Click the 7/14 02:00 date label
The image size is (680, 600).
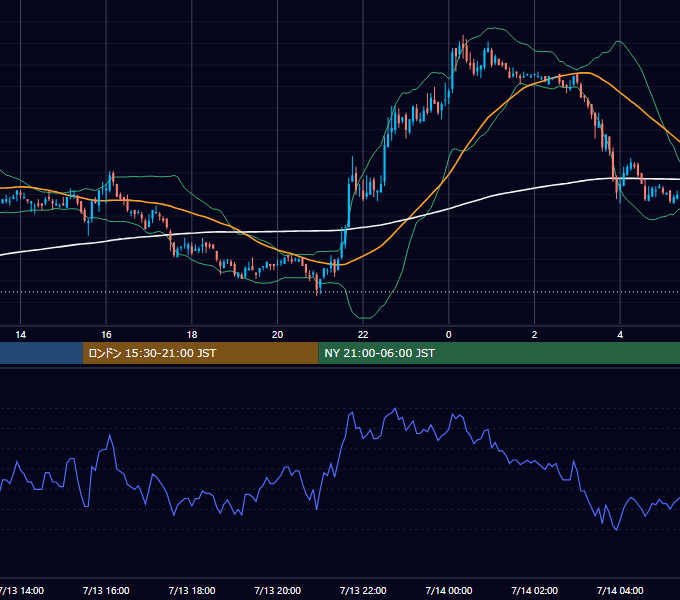point(534,590)
